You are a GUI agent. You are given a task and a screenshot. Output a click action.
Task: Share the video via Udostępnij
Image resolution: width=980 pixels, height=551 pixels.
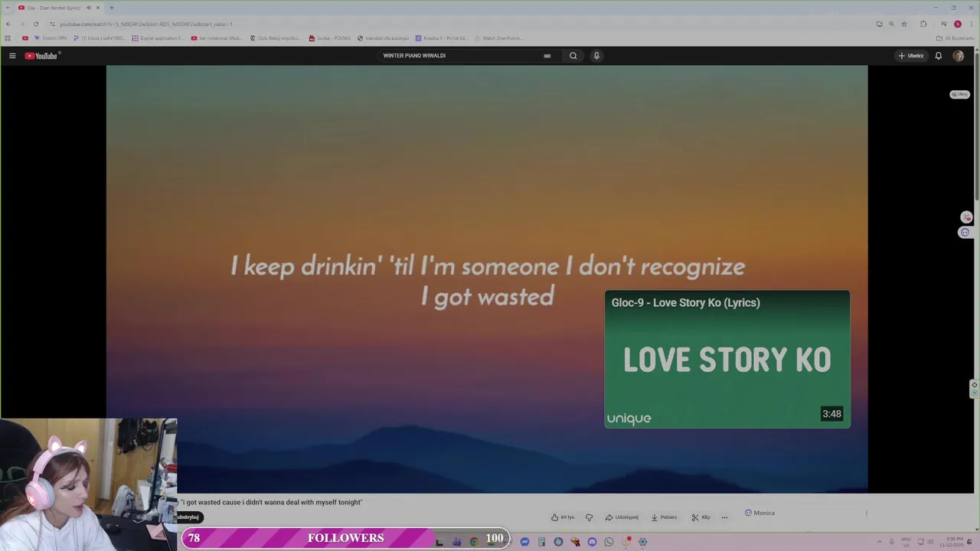tap(622, 517)
